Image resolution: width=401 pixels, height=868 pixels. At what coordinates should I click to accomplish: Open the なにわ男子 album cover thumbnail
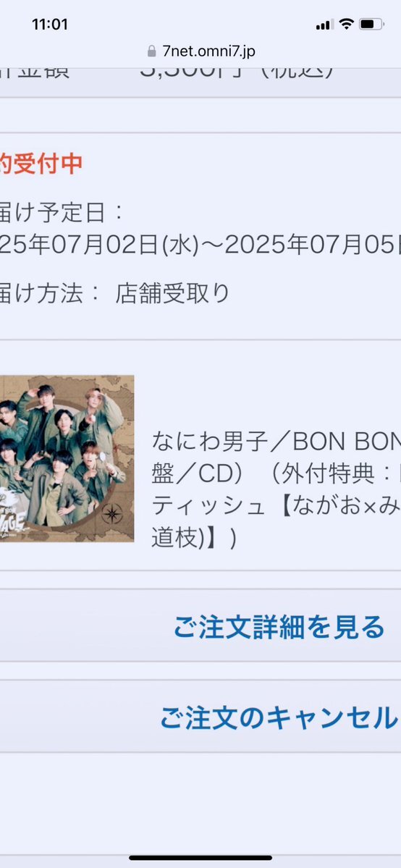(67, 458)
